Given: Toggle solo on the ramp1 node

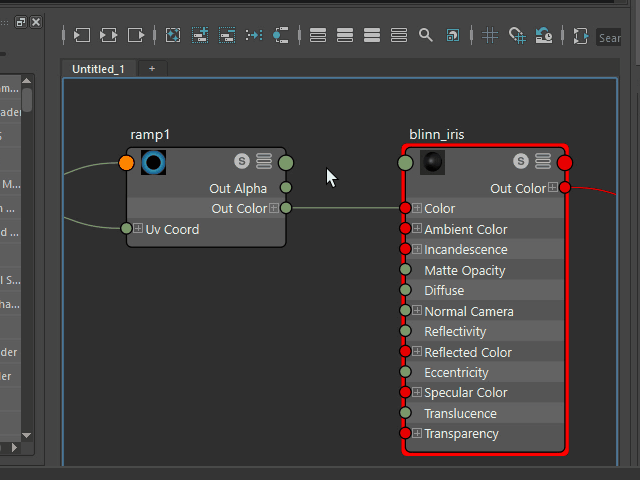Looking at the screenshot, I should [241, 161].
